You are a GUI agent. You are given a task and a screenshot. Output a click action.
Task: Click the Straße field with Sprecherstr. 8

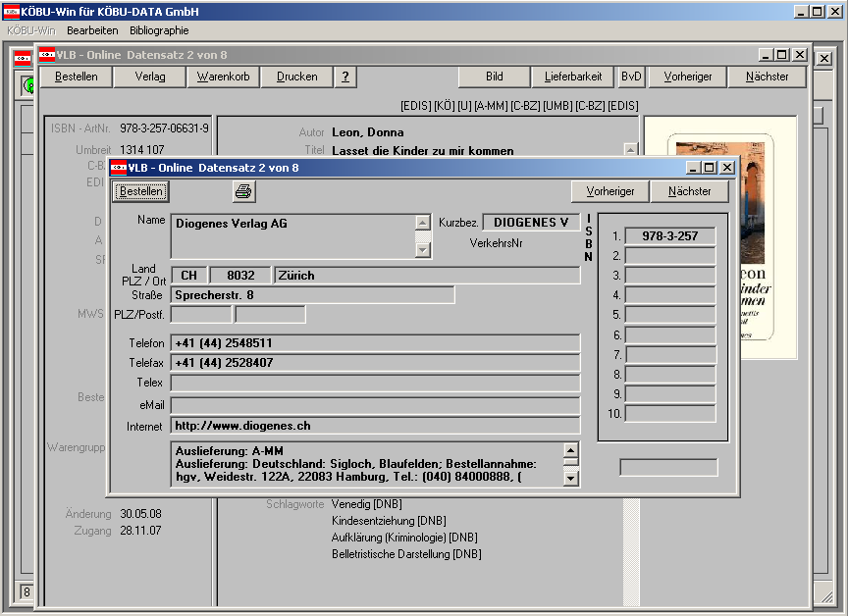point(312,295)
